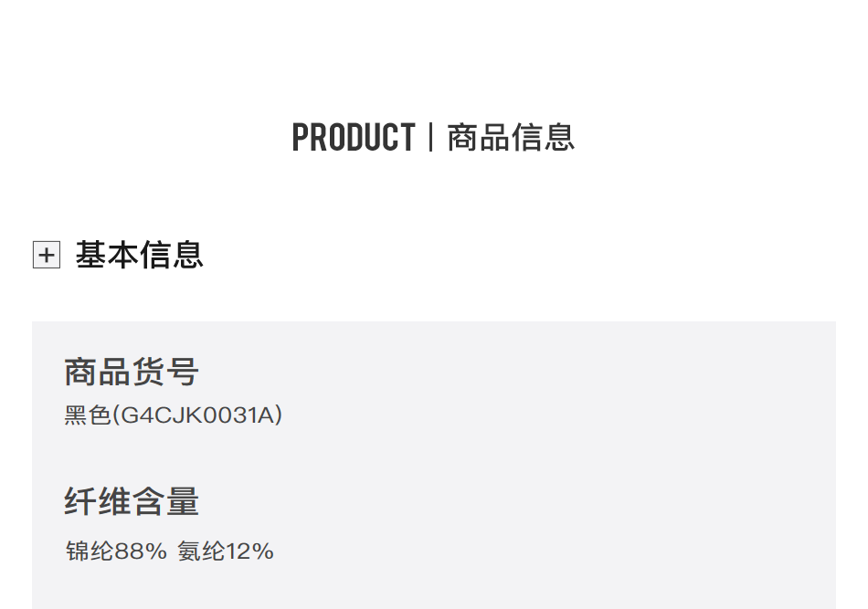Select the 基本信息 section heading
Viewport: 868px width, 609px height.
(x=139, y=255)
